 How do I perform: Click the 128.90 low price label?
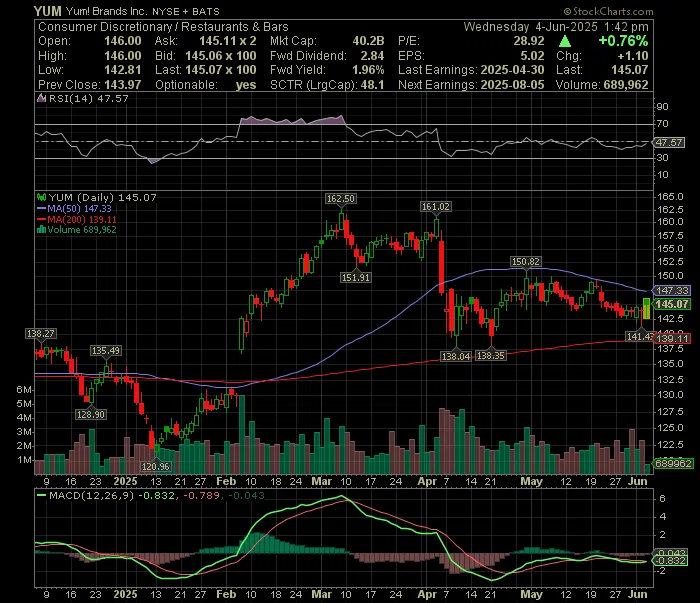coord(91,415)
